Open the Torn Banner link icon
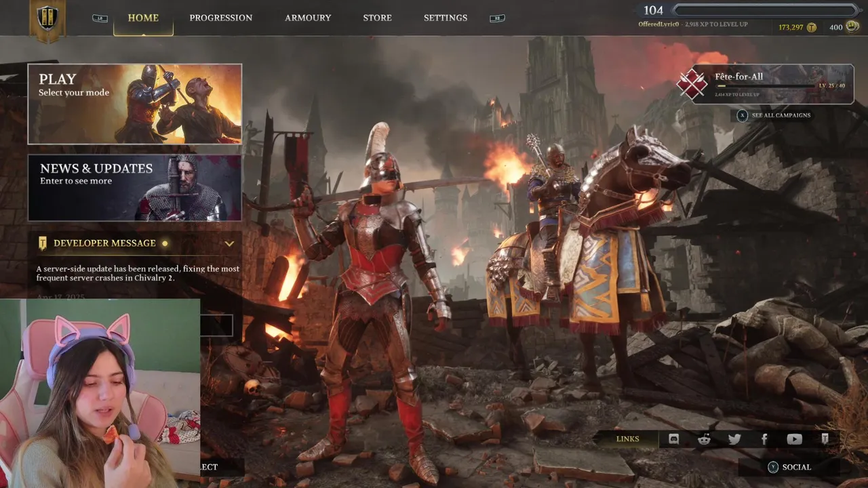 [x=825, y=439]
